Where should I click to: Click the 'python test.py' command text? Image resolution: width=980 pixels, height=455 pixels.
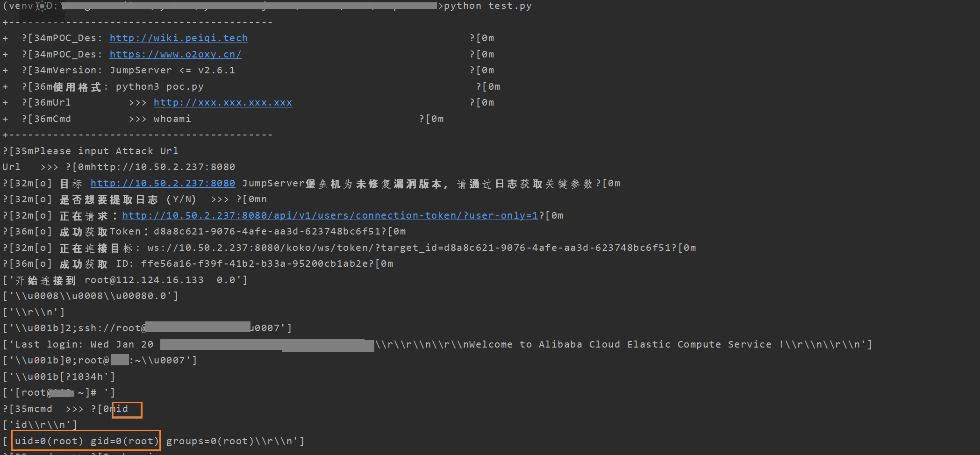[488, 6]
